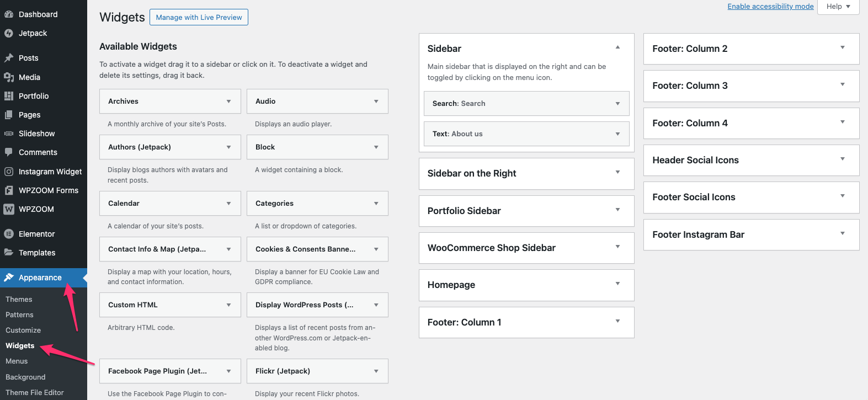This screenshot has height=400, width=868.
Task: Click the Jetpack icon in the admin menu
Action: [x=9, y=33]
